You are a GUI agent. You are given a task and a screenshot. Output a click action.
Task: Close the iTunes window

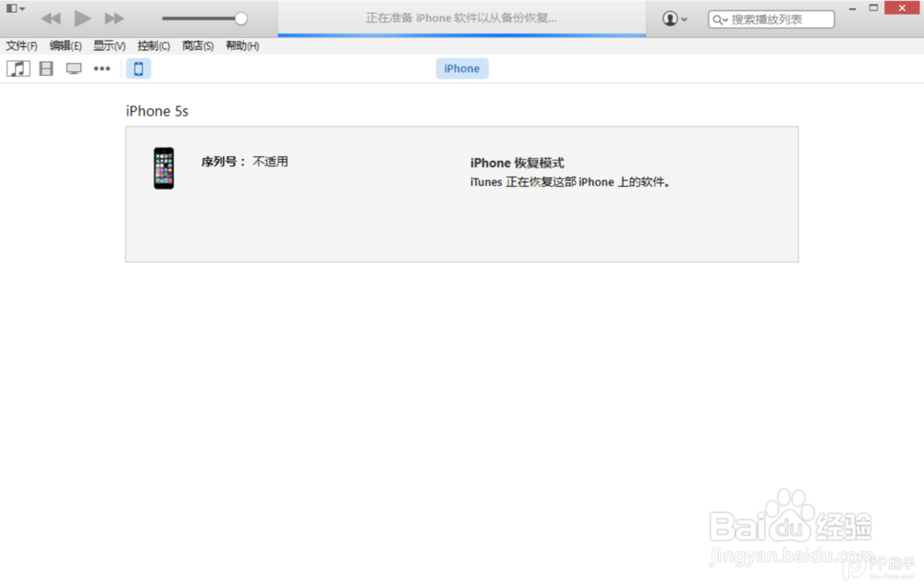[x=902, y=7]
